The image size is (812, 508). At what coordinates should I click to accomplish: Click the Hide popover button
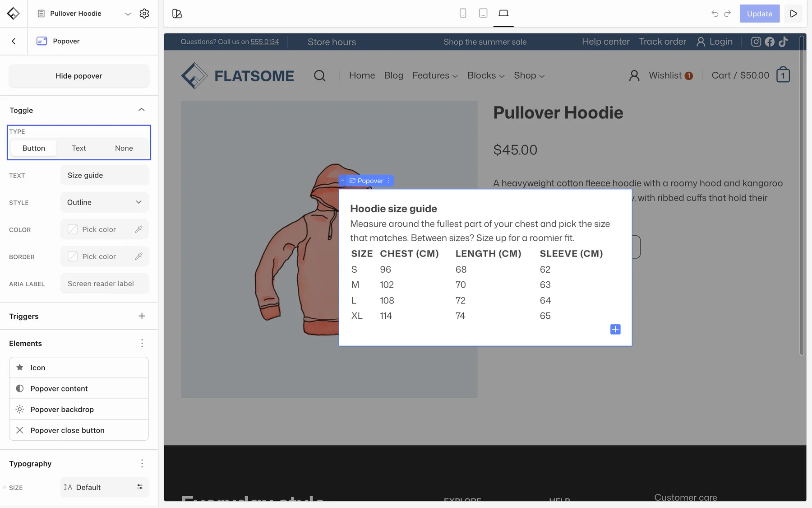(x=79, y=76)
